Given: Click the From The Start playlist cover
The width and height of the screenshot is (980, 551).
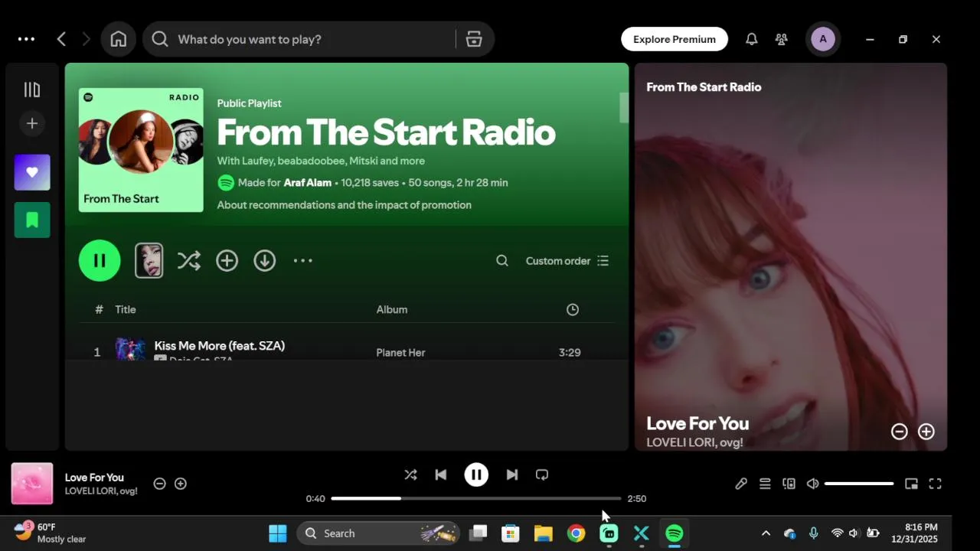Looking at the screenshot, I should click(141, 150).
